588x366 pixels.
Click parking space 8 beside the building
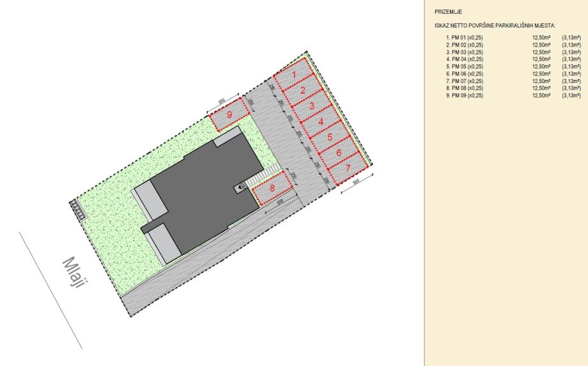point(273,187)
